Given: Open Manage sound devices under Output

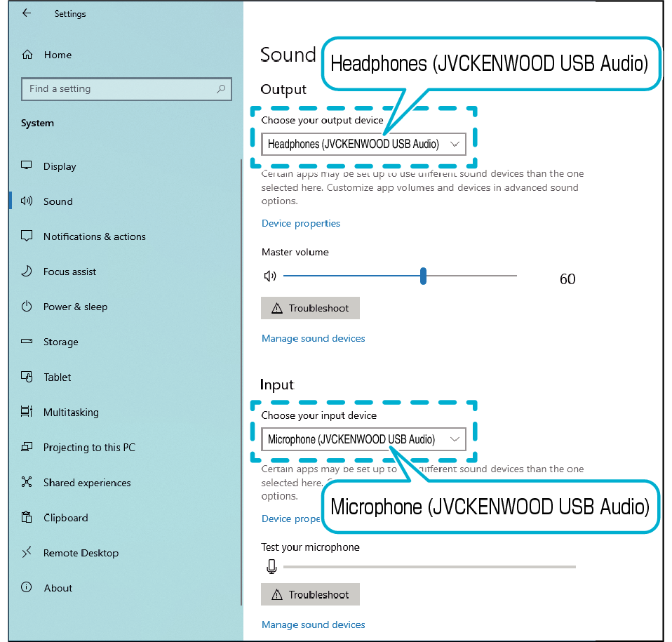Looking at the screenshot, I should pyautogui.click(x=313, y=338).
